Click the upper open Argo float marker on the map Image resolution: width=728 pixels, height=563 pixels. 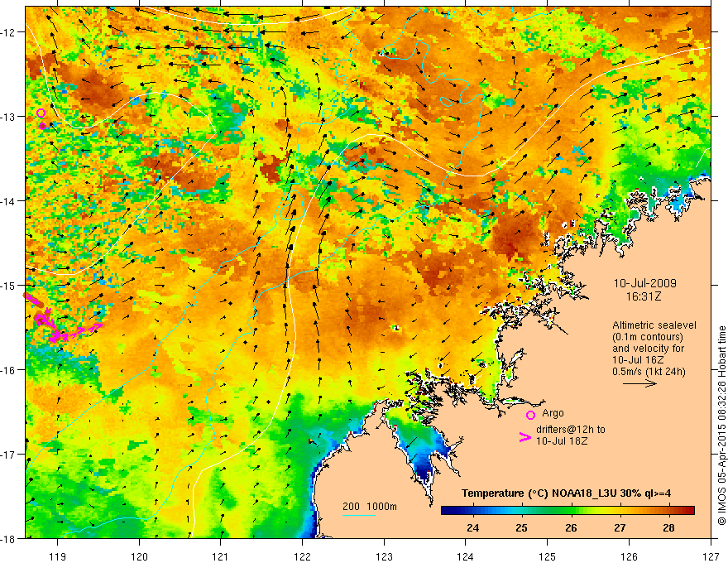tap(41, 113)
